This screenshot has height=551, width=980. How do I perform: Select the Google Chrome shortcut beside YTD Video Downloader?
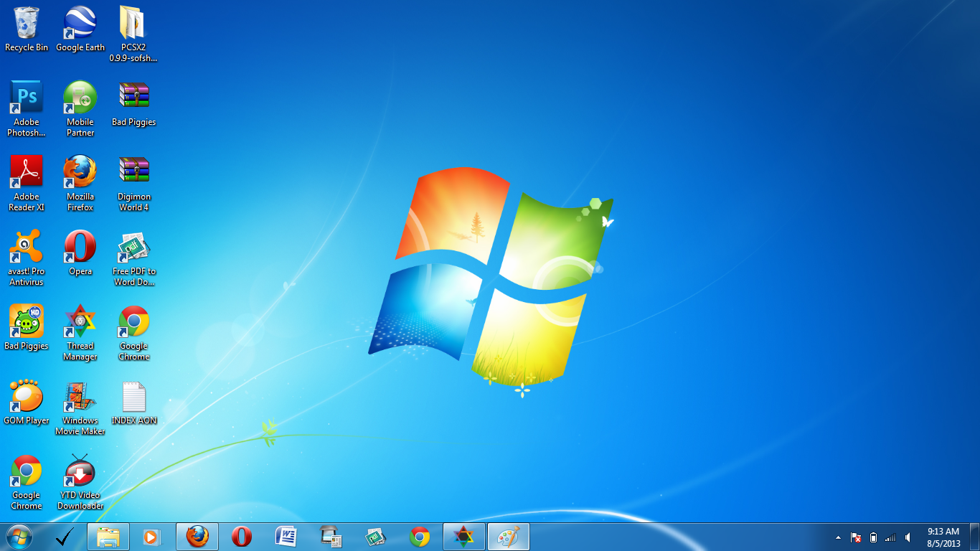tap(27, 482)
